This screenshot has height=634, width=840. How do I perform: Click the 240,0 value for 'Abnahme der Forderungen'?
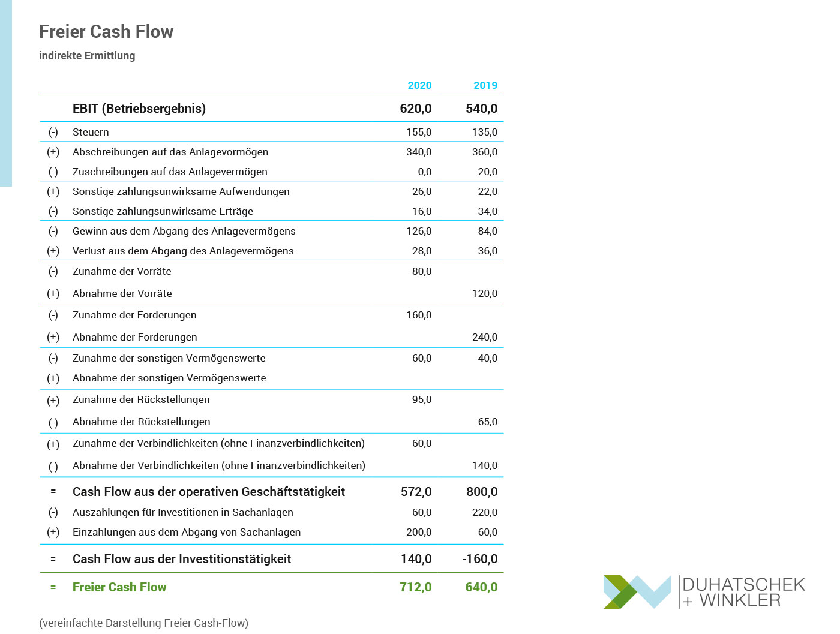[x=484, y=337]
